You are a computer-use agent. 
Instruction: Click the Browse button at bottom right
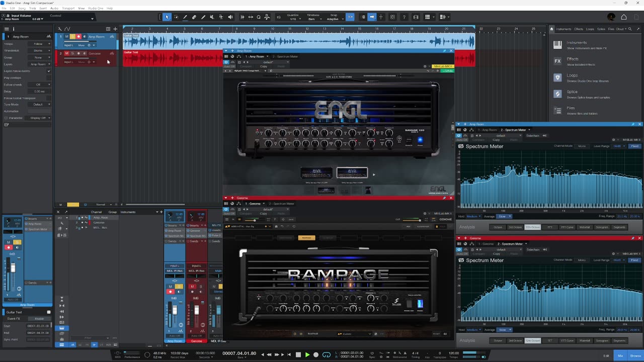[635, 356]
